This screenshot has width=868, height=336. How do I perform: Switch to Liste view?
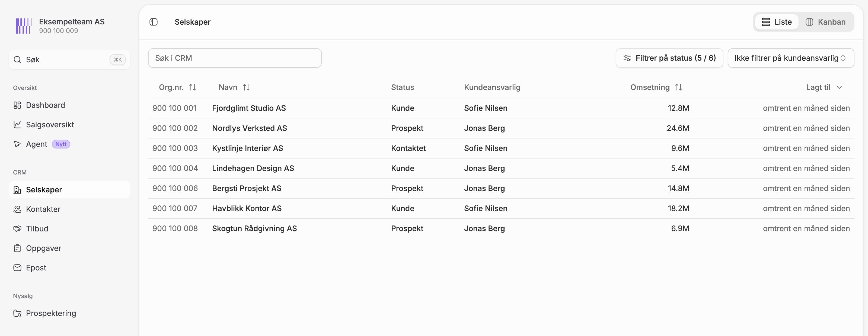click(x=777, y=22)
